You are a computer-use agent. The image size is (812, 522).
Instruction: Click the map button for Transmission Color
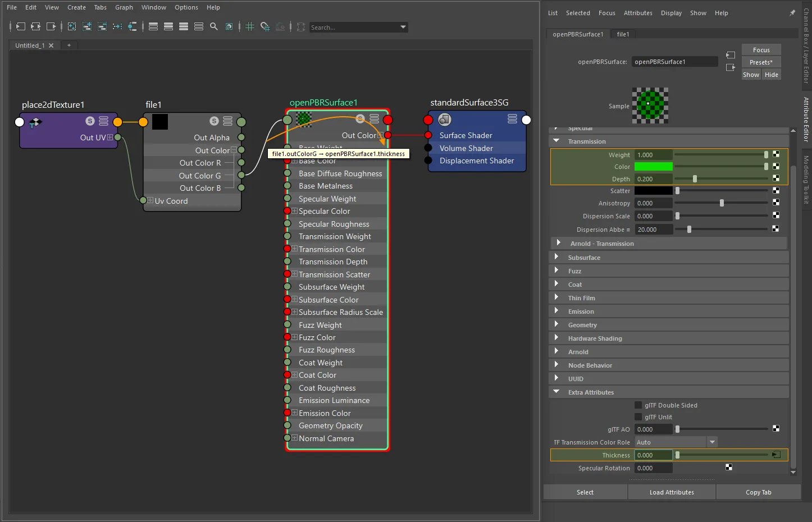776,166
